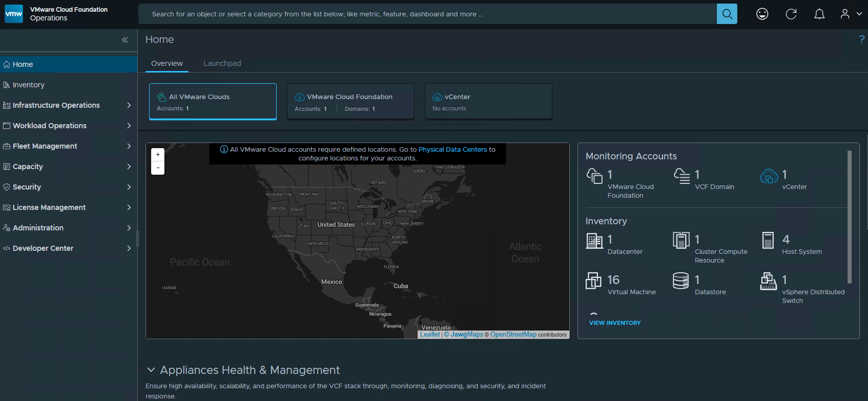Click the Workload Operations sidebar icon
Screen dimensions: 868x401
(7, 126)
